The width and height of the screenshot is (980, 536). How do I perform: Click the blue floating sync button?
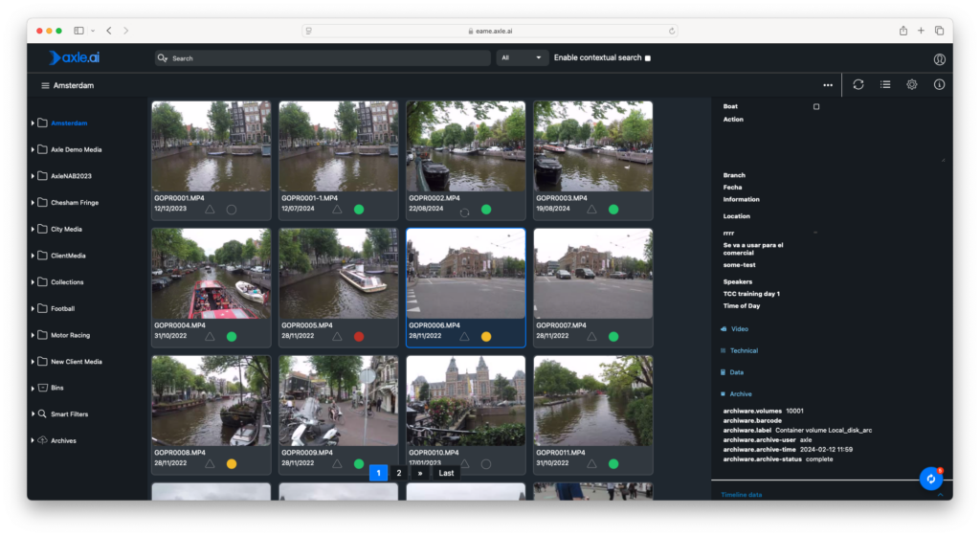click(930, 479)
